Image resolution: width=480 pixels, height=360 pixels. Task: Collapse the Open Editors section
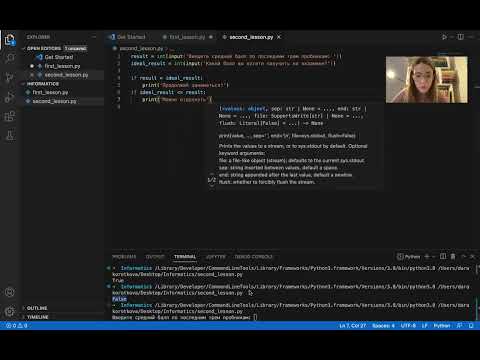[43, 48]
